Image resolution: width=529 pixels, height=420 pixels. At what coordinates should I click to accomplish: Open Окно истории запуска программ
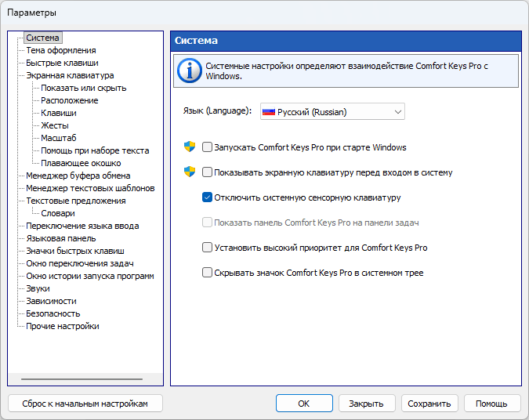tap(90, 276)
